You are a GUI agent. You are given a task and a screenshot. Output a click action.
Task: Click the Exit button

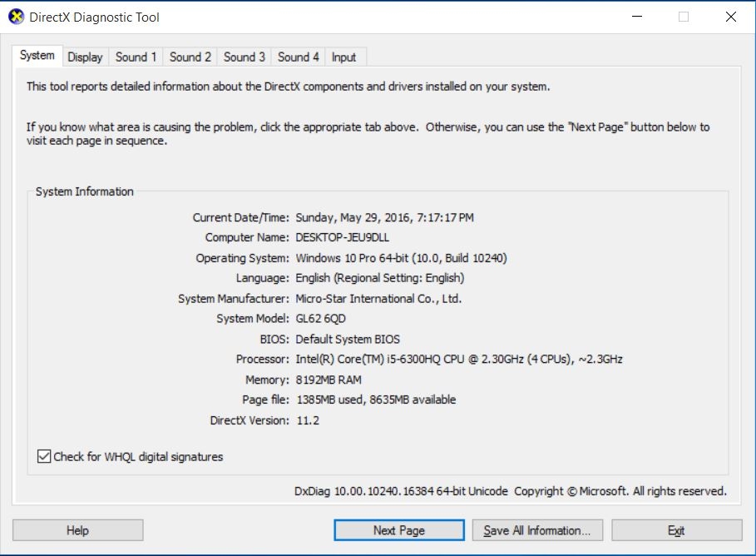click(676, 530)
